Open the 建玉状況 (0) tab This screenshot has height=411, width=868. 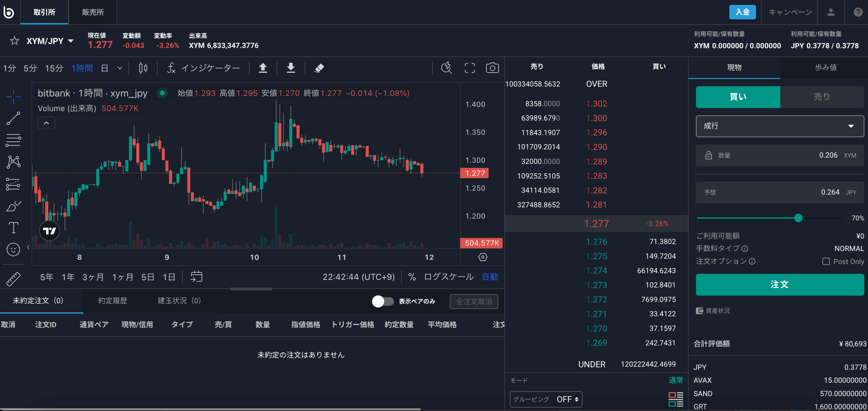click(x=179, y=301)
